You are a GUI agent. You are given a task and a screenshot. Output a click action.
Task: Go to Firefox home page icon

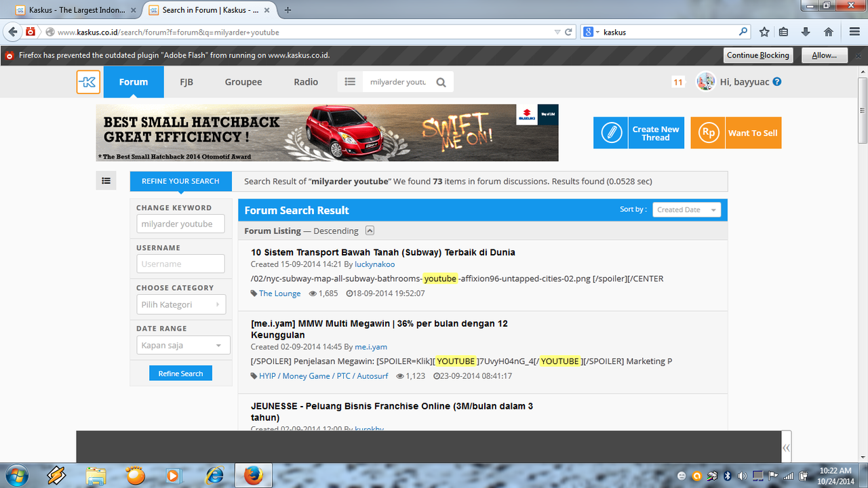pyautogui.click(x=828, y=32)
